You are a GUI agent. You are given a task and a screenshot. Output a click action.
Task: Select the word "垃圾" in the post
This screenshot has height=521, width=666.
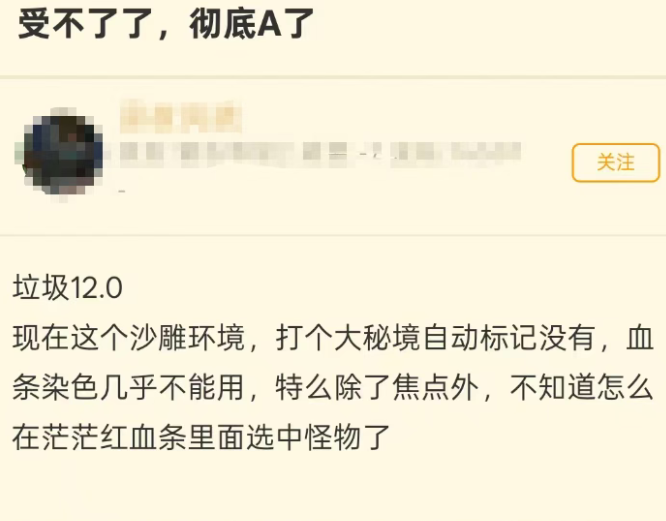[41, 287]
